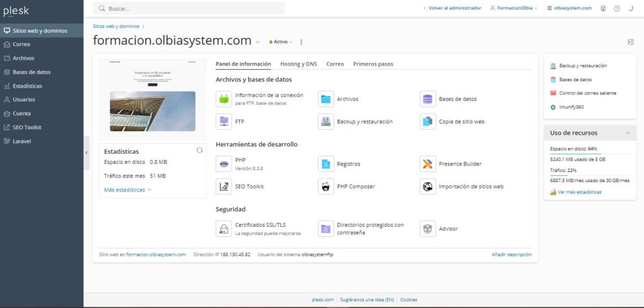Open the Archivos folder icon
This screenshot has width=644, height=308.
(x=326, y=99)
